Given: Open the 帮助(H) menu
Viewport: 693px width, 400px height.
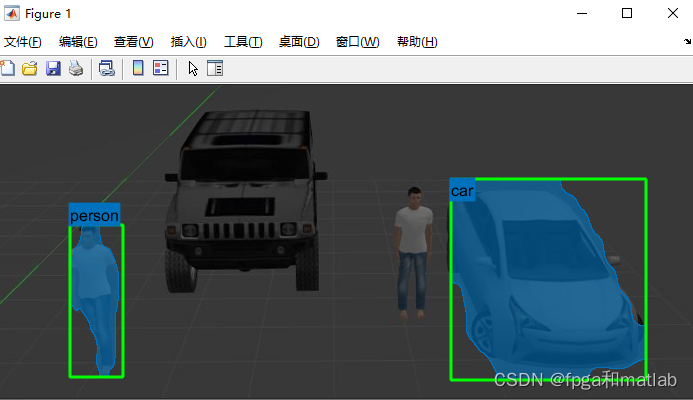Looking at the screenshot, I should (417, 42).
